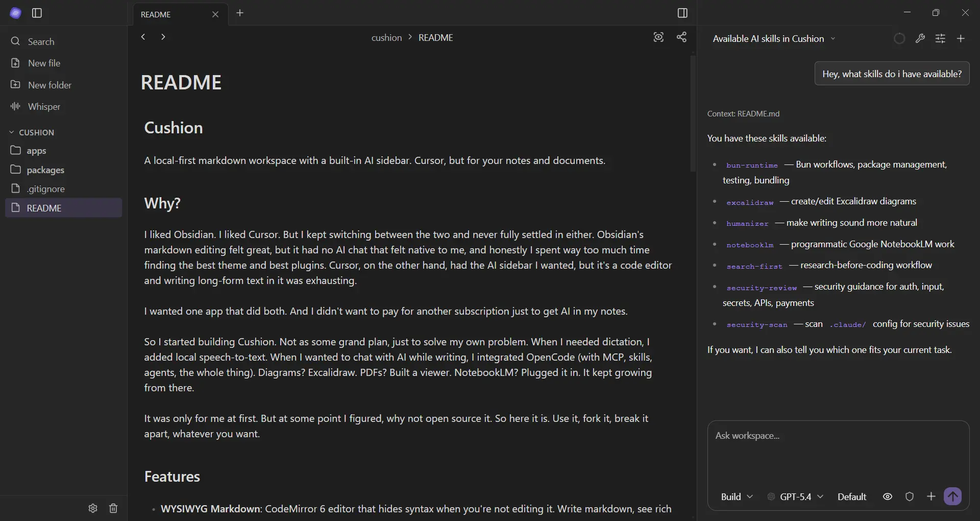Toggle the eye visibility icon in chat input
The image size is (980, 521).
[x=888, y=496]
